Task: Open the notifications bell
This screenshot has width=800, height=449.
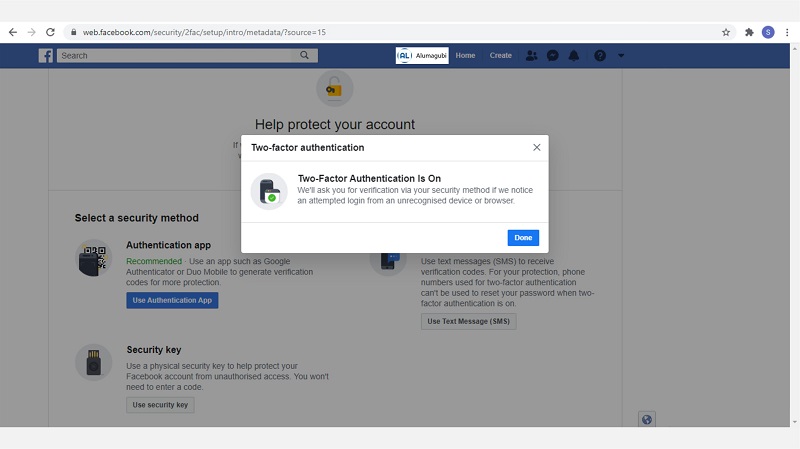Action: pyautogui.click(x=574, y=56)
